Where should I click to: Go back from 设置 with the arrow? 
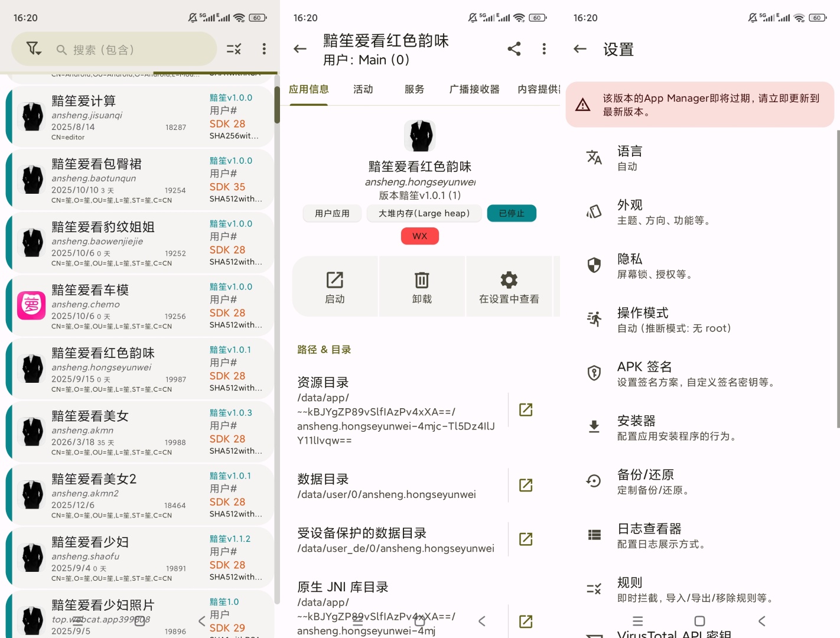point(579,49)
